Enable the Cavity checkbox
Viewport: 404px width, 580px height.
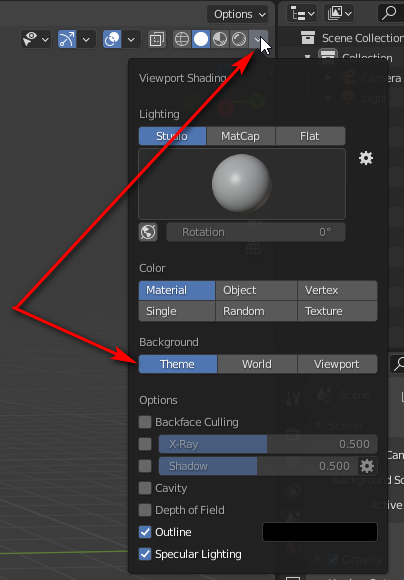tap(145, 488)
